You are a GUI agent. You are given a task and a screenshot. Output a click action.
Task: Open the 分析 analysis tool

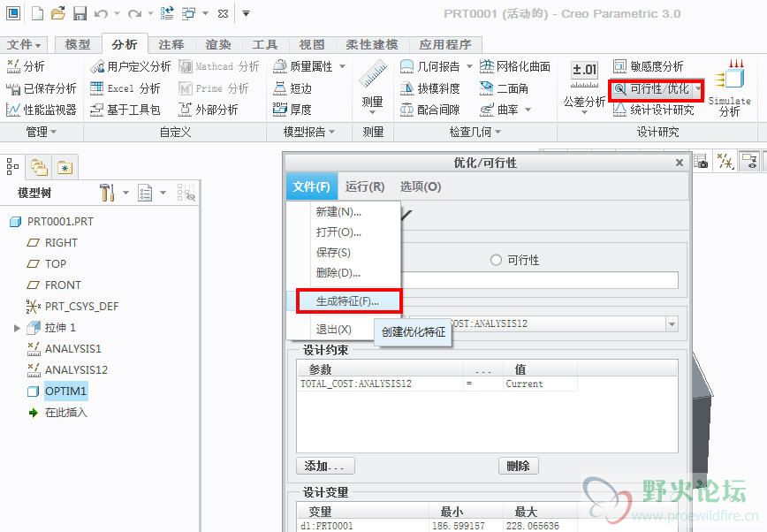coord(26,66)
